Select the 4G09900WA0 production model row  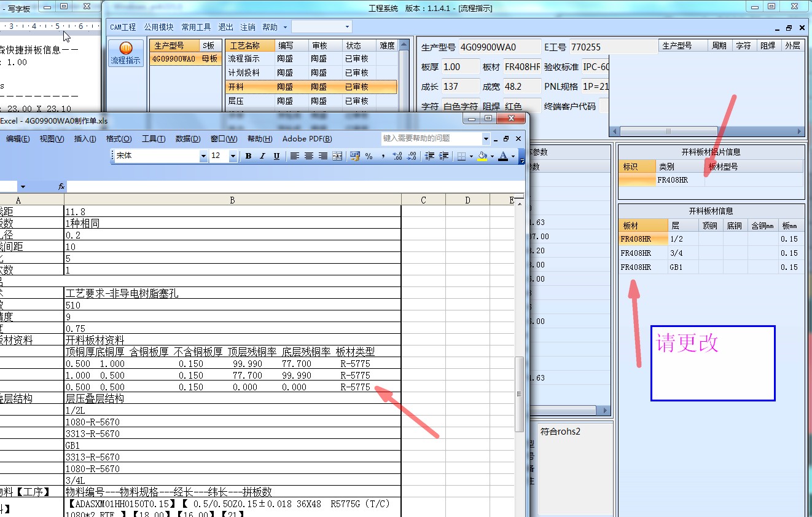coord(185,58)
